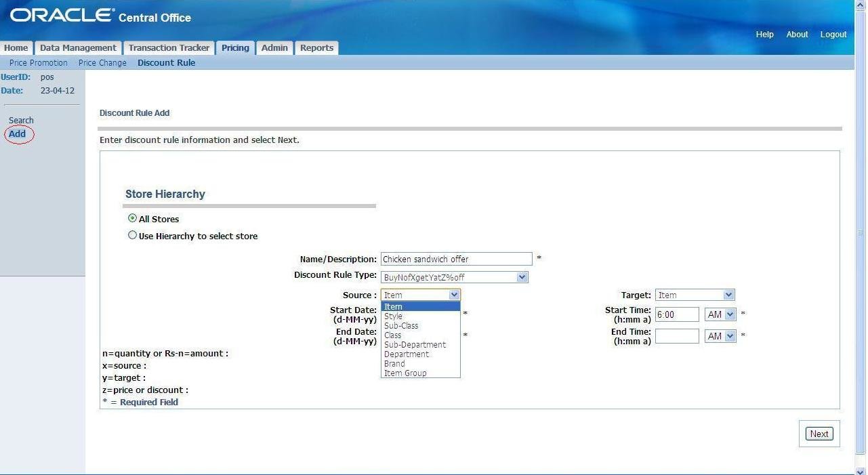This screenshot has width=868, height=475.
Task: Click Search in the left sidebar
Action: [21, 121]
